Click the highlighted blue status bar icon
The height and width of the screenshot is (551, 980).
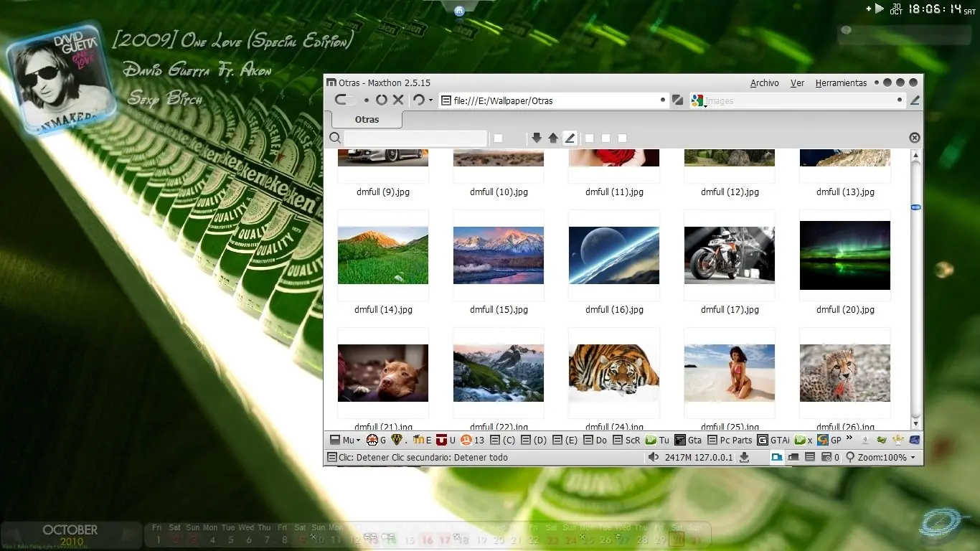(777, 457)
